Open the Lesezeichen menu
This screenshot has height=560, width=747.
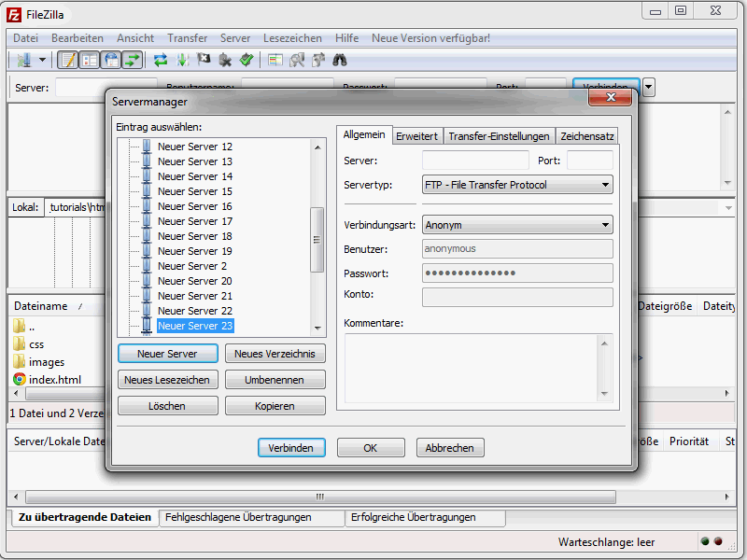tap(292, 38)
